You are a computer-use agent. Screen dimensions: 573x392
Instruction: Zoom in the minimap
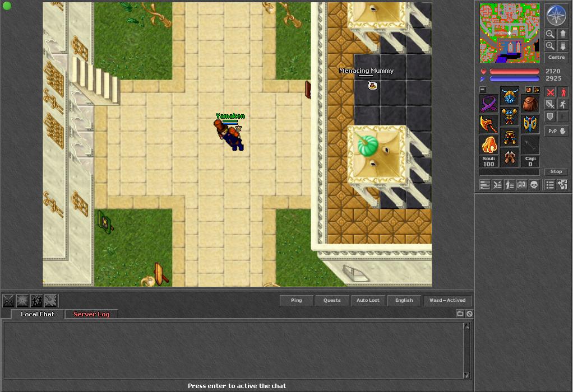[550, 45]
